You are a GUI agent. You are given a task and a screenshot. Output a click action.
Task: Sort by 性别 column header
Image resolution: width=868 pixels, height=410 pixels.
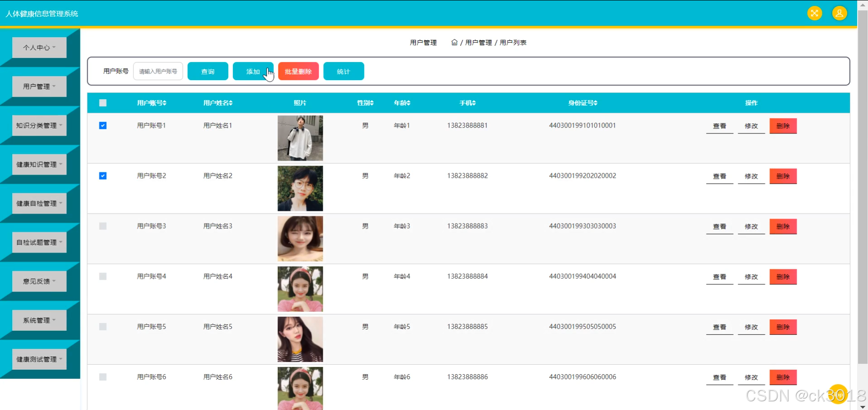tap(365, 103)
